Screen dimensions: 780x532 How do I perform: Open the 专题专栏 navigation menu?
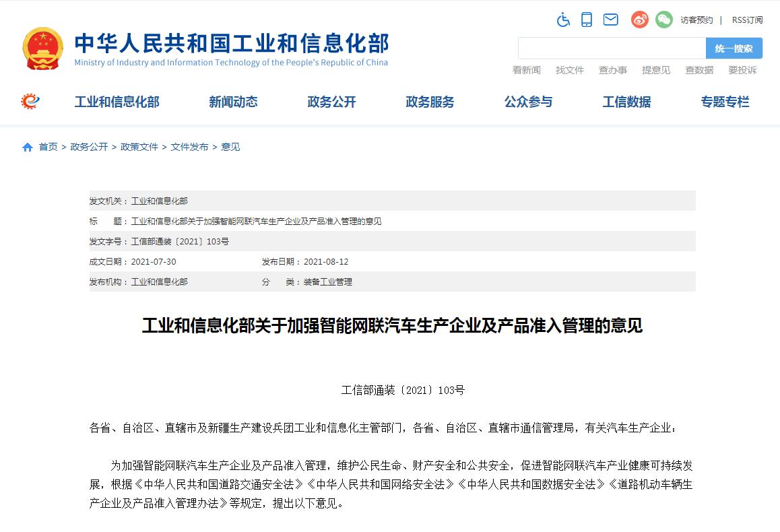pyautogui.click(x=725, y=102)
